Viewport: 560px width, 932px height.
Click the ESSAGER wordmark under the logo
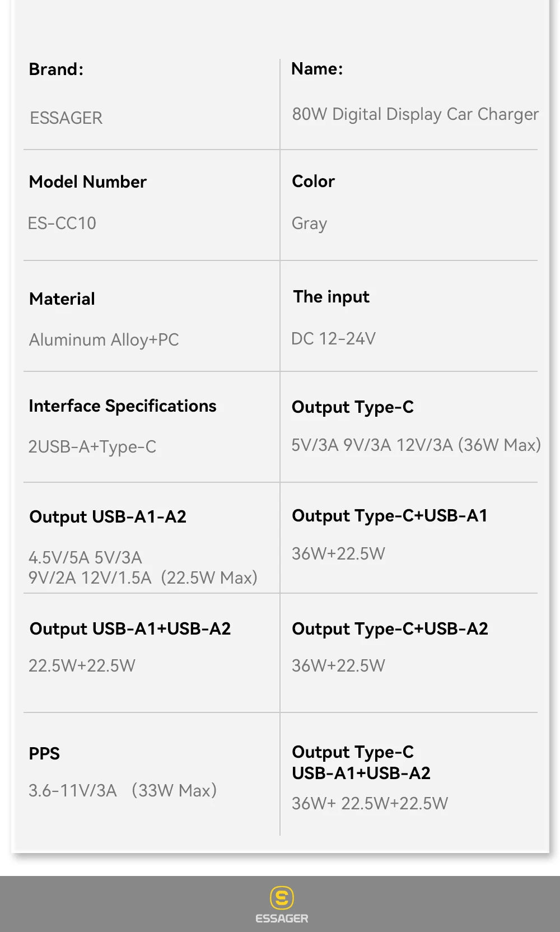tap(282, 919)
